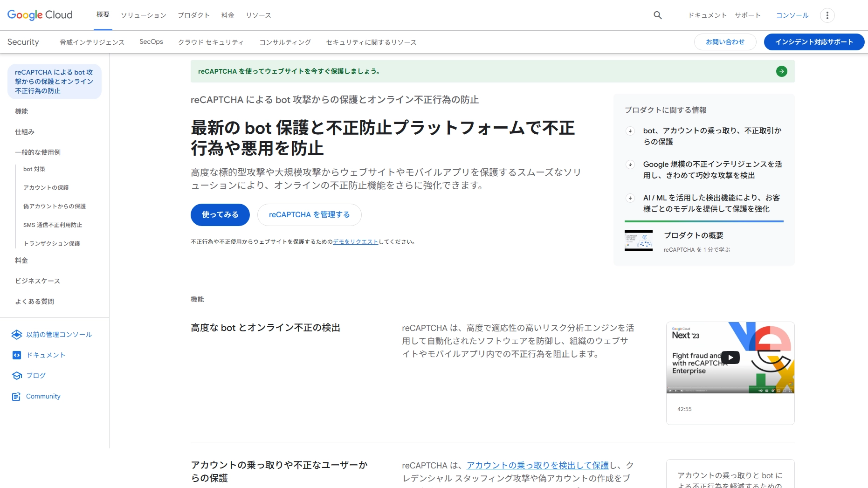Expand the bot、アカウントの乗っ取り info item
The height and width of the screenshot is (488, 868).
630,131
